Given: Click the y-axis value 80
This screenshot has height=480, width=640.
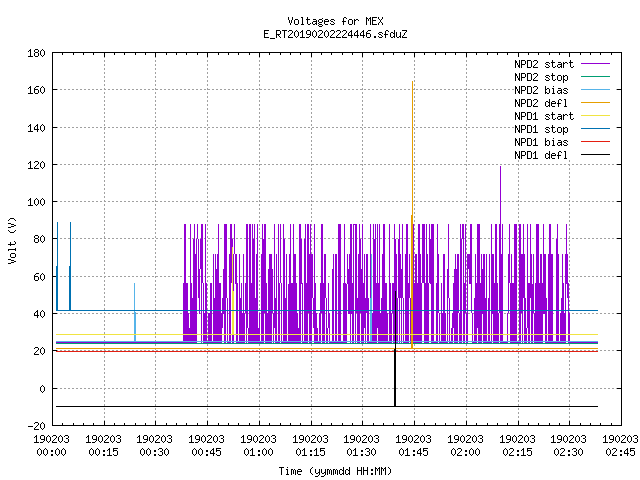Looking at the screenshot, I should tap(39, 239).
